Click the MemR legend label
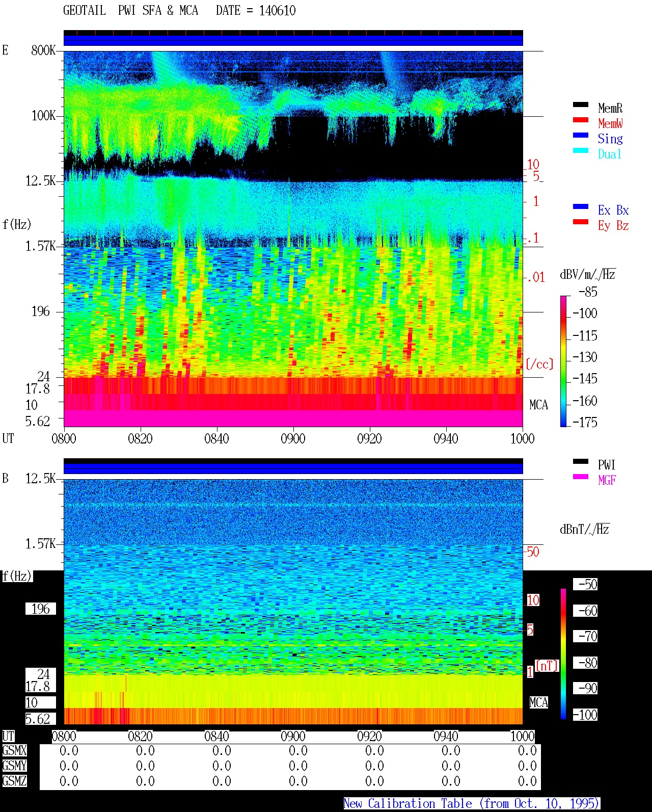652x812 pixels. point(610,108)
